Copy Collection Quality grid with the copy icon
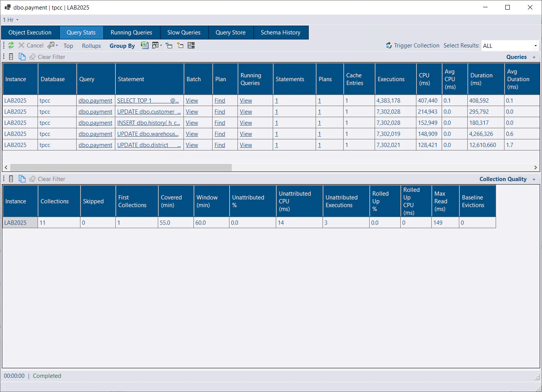The image size is (542, 392). (x=22, y=179)
